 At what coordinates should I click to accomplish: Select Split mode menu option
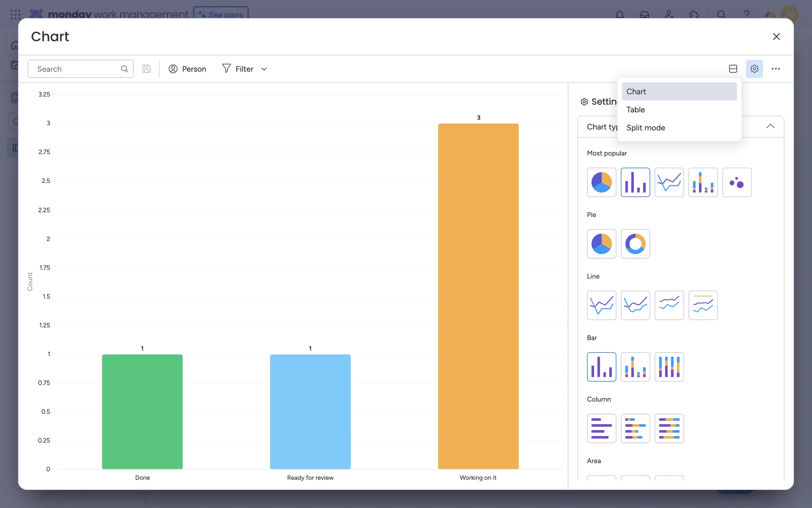click(645, 128)
